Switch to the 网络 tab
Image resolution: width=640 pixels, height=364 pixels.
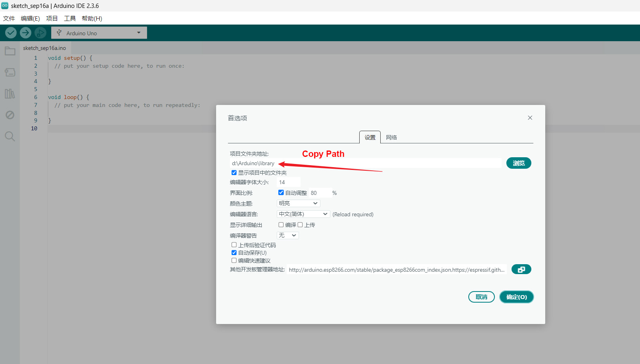pos(391,137)
